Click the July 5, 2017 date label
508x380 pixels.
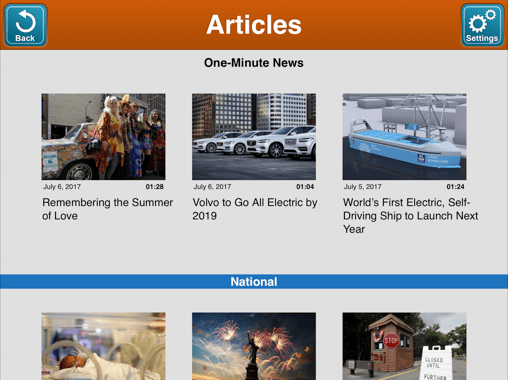(362, 187)
